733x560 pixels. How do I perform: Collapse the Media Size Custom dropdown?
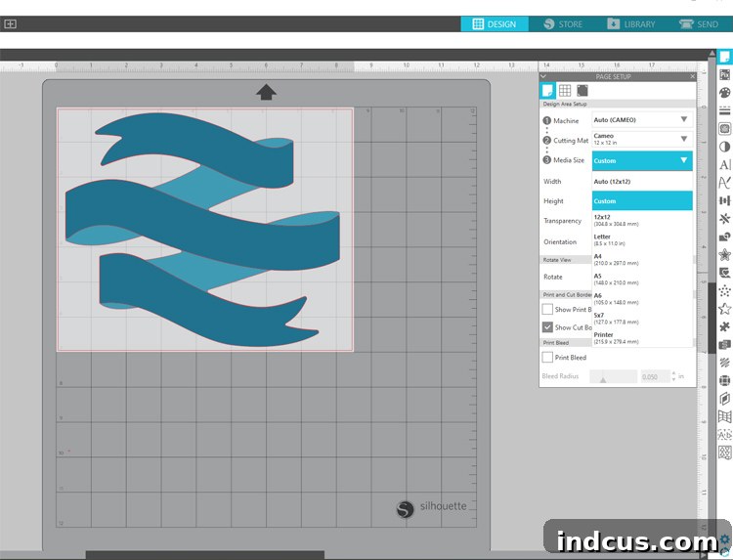(x=642, y=160)
